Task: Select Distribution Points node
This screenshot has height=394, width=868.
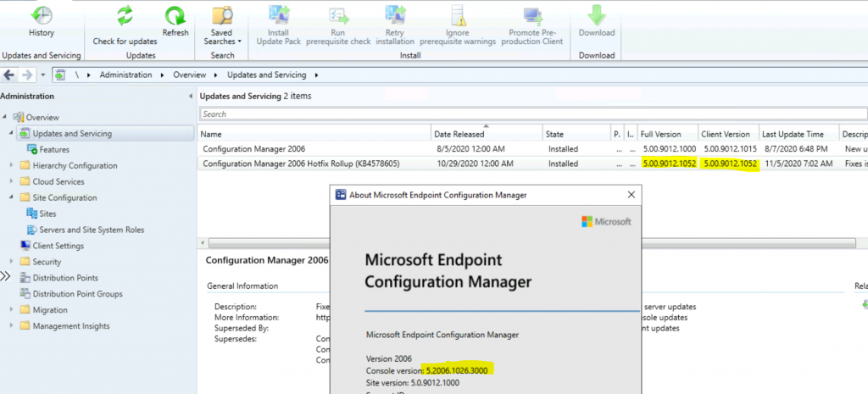Action: coord(65,278)
